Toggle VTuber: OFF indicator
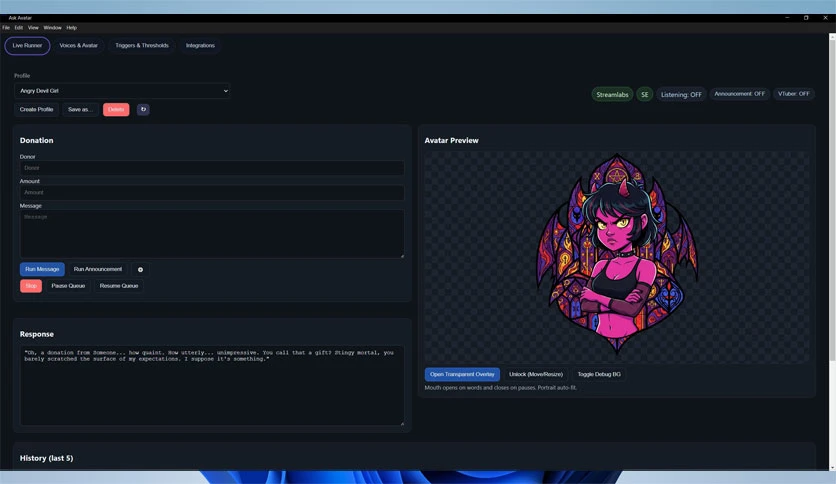The height and width of the screenshot is (484, 836). point(793,94)
